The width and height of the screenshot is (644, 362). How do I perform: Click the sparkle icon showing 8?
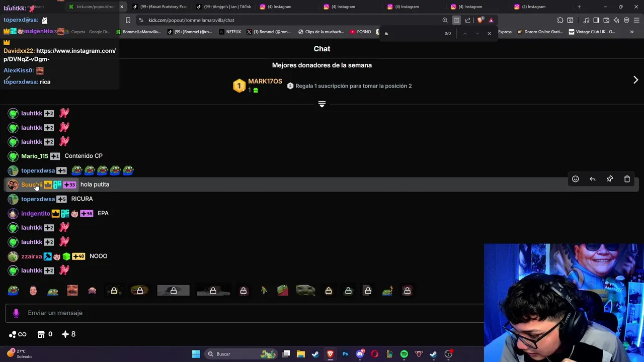point(65,334)
